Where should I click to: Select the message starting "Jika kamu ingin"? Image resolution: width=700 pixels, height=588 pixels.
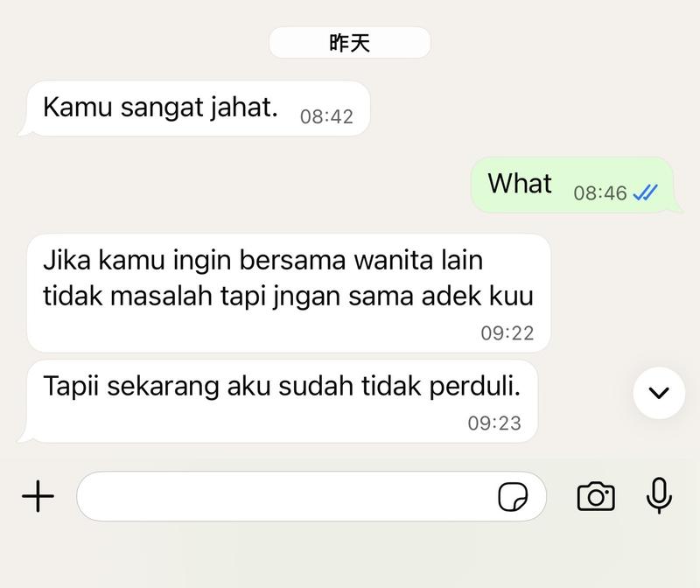pos(289,293)
